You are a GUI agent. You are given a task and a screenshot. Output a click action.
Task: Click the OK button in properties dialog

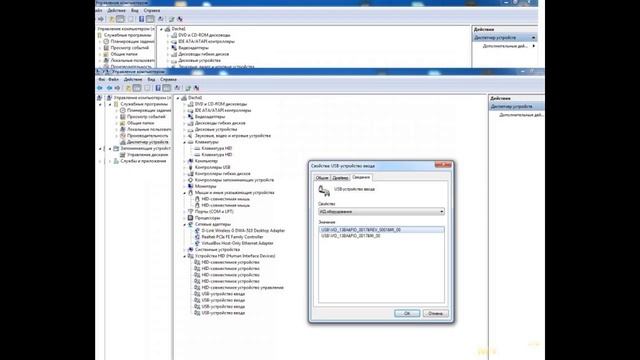click(x=407, y=313)
